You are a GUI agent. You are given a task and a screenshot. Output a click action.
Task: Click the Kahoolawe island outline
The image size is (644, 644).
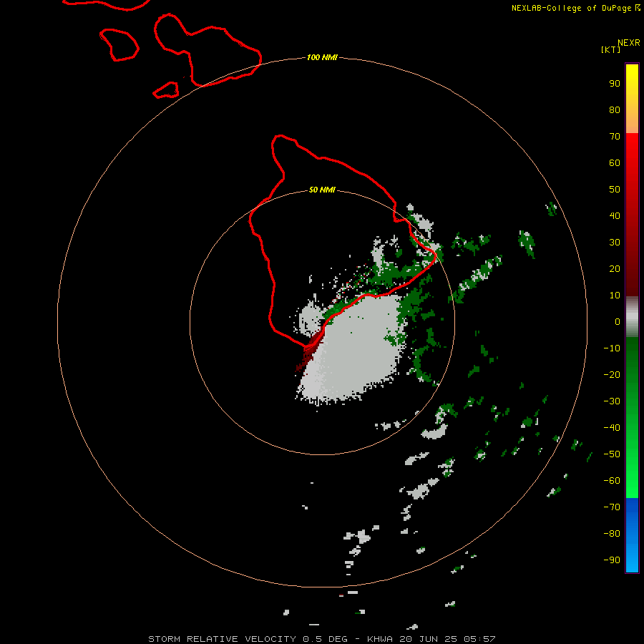[166, 90]
